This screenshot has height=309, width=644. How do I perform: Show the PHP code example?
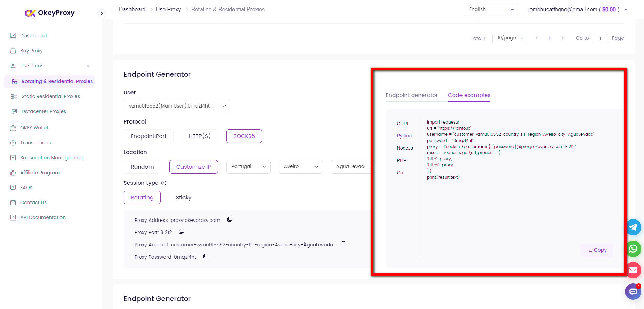point(402,160)
